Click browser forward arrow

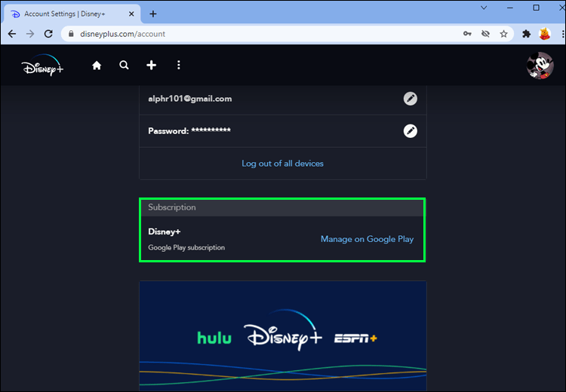pos(30,34)
